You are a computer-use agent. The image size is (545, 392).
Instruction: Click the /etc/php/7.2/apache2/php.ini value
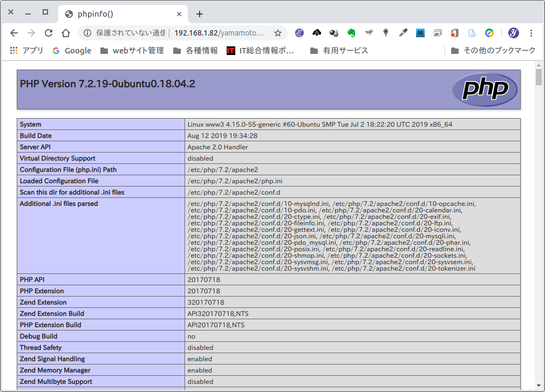[235, 181]
